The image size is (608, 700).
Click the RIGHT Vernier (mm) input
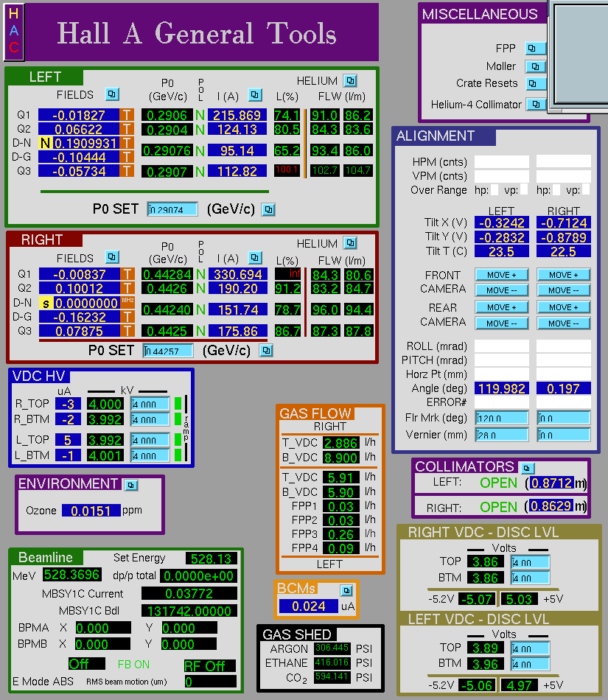coord(563,435)
